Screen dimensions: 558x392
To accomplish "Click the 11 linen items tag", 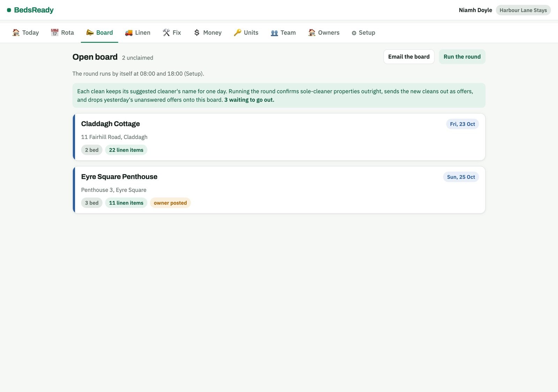I will pyautogui.click(x=126, y=203).
